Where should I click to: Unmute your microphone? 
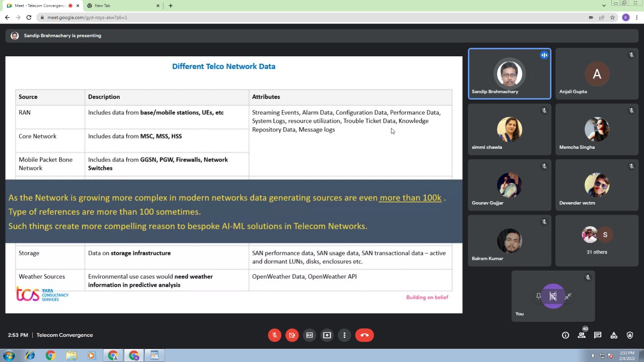pyautogui.click(x=274, y=335)
